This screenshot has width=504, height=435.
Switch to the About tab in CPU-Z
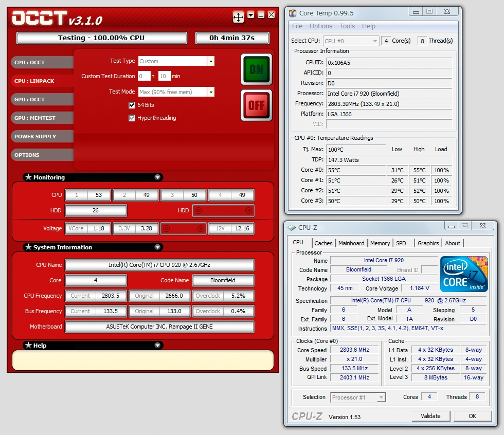pos(453,243)
